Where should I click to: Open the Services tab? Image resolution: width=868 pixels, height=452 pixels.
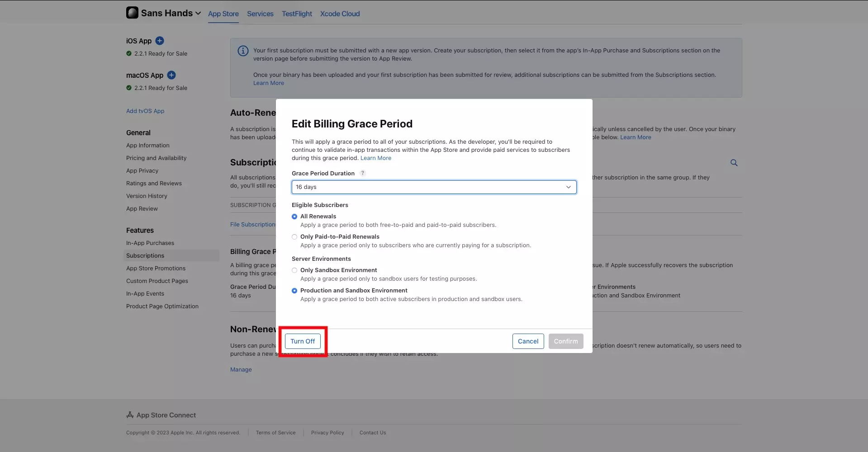pyautogui.click(x=260, y=14)
